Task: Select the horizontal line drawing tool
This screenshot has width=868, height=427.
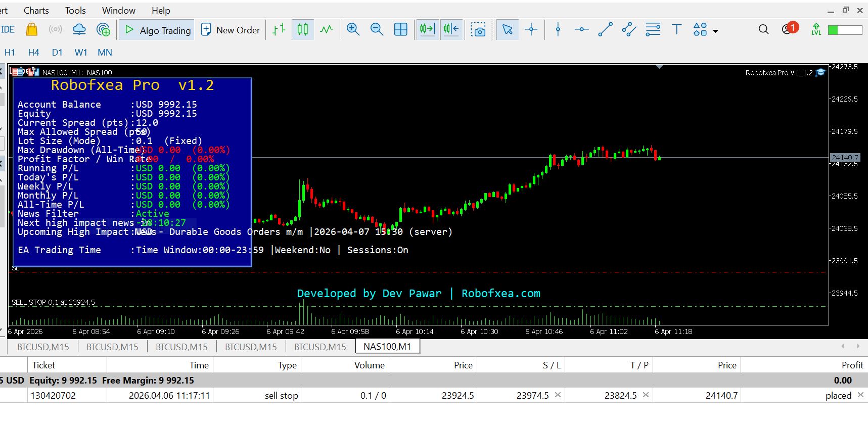Action: 581,30
